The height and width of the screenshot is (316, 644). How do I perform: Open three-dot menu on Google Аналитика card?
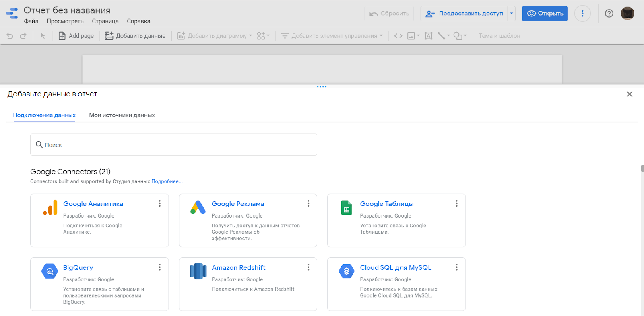160,203
